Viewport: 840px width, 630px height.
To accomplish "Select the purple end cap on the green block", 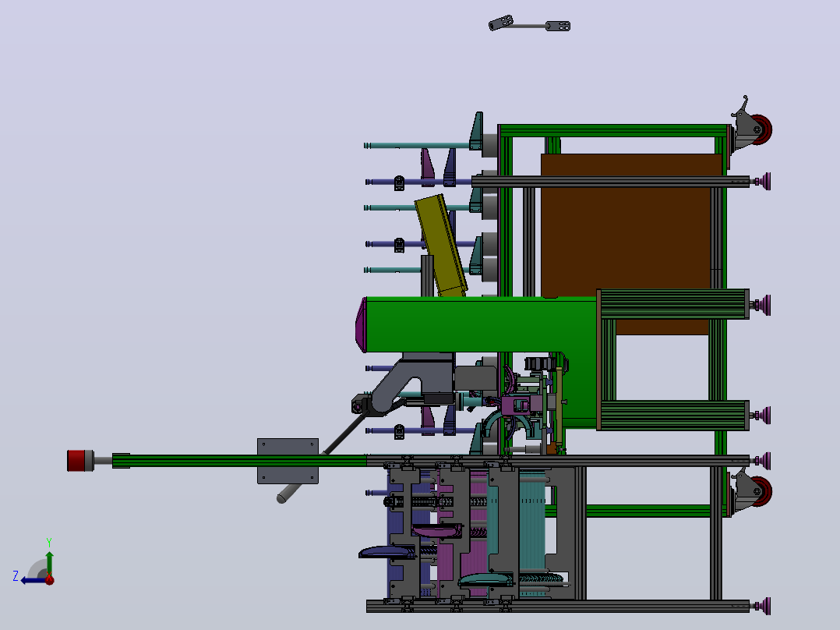I will (x=361, y=325).
